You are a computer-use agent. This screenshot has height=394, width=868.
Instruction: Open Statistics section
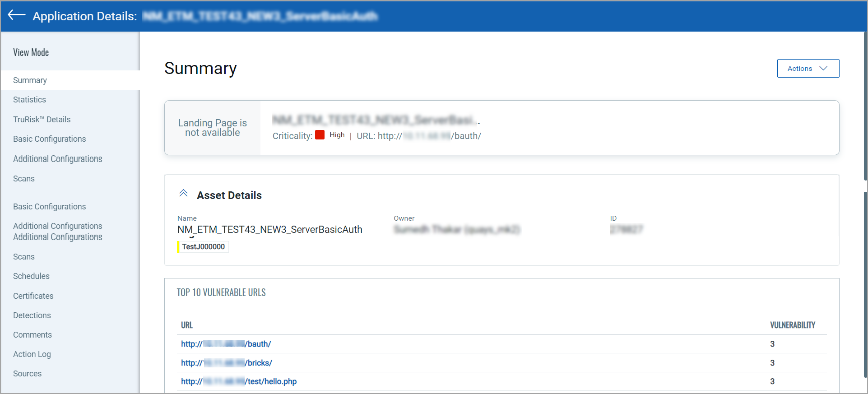coord(29,100)
